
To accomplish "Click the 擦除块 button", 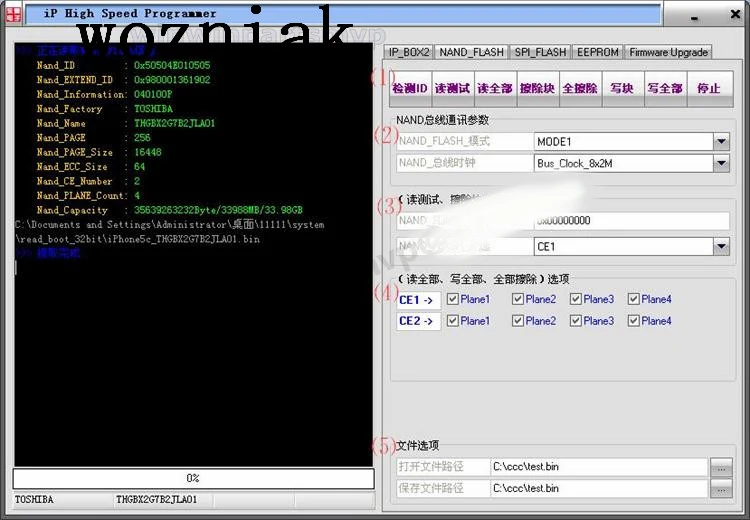I will click(538, 89).
